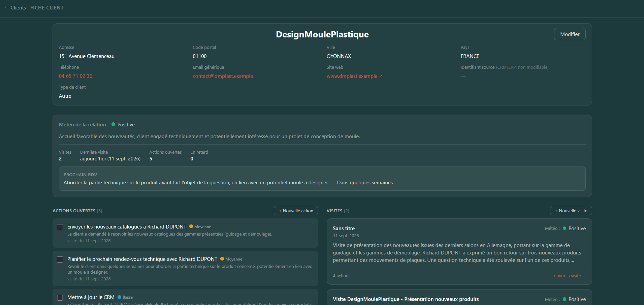Viewport: 644px width, 305px height.
Task: Open website www.dmplast.example
Action: (x=352, y=76)
